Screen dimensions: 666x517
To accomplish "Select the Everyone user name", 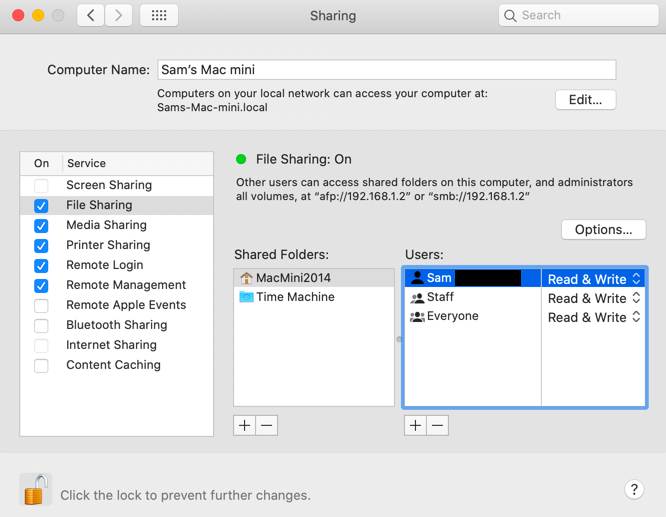I will click(x=452, y=316).
